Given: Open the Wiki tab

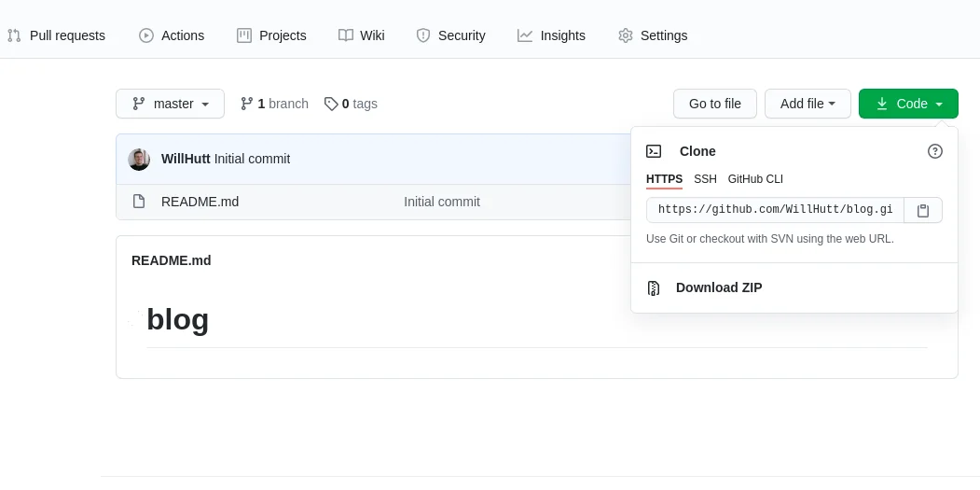Looking at the screenshot, I should [361, 35].
